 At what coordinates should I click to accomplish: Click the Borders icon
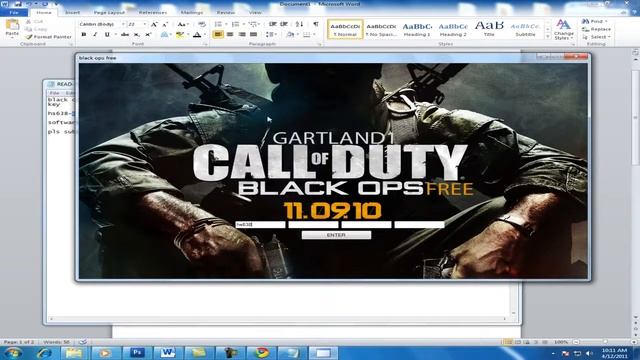coord(307,35)
